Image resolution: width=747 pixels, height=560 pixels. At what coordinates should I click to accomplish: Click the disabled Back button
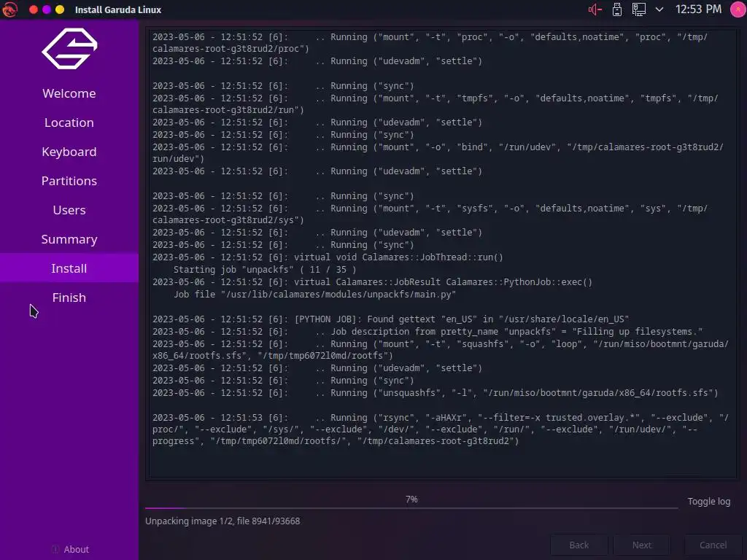click(x=578, y=545)
